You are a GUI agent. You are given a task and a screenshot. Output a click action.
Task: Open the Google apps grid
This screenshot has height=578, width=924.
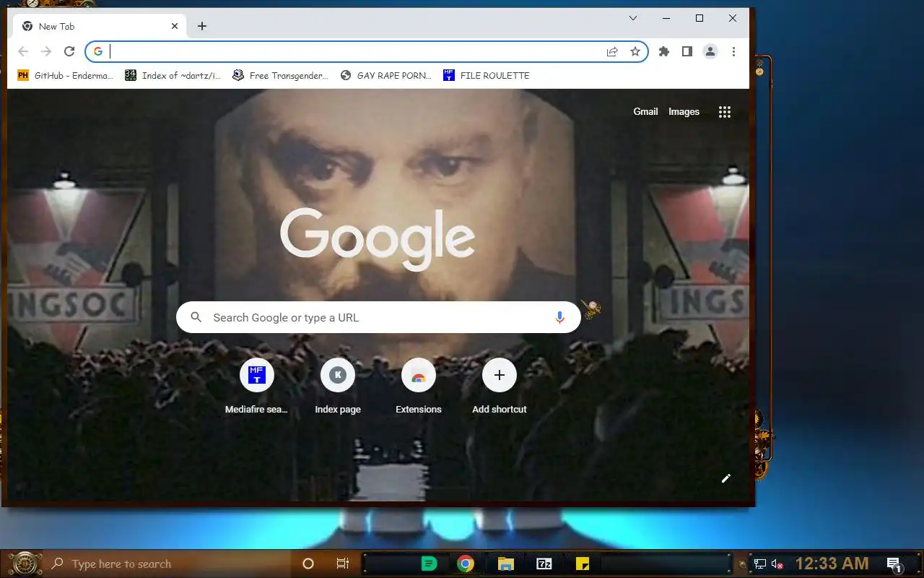click(x=725, y=111)
